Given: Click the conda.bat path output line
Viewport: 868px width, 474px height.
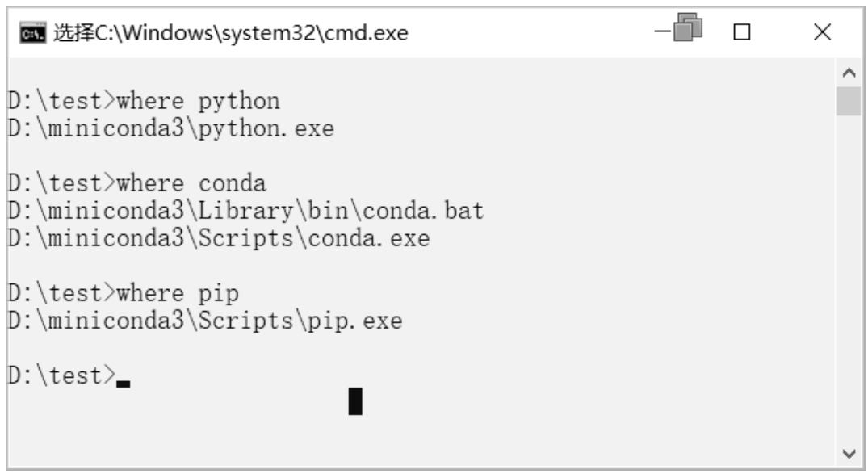Looking at the screenshot, I should click(x=245, y=211).
